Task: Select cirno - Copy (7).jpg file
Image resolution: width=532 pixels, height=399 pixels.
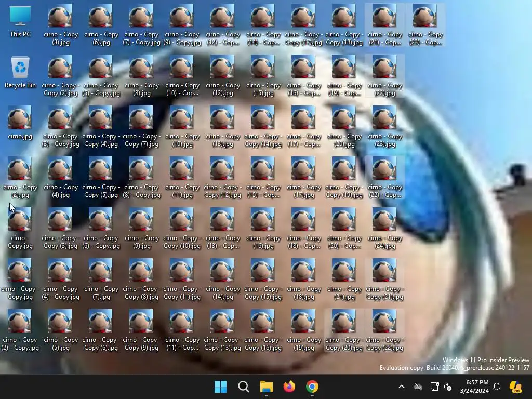Action: 101,279
